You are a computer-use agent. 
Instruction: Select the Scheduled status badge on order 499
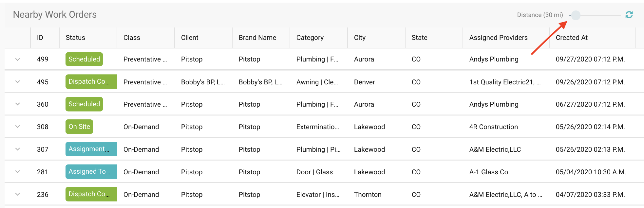84,59
